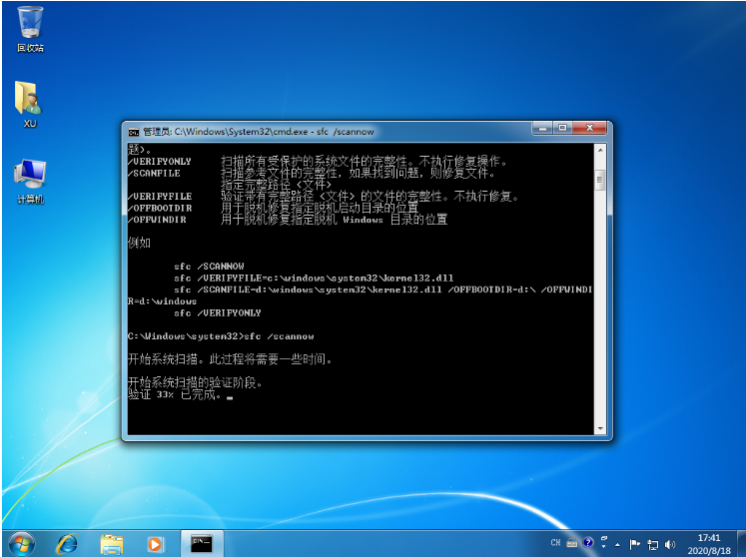Launch Internet Explorer from the taskbar
Screen dimensions: 746x557
(x=67, y=543)
